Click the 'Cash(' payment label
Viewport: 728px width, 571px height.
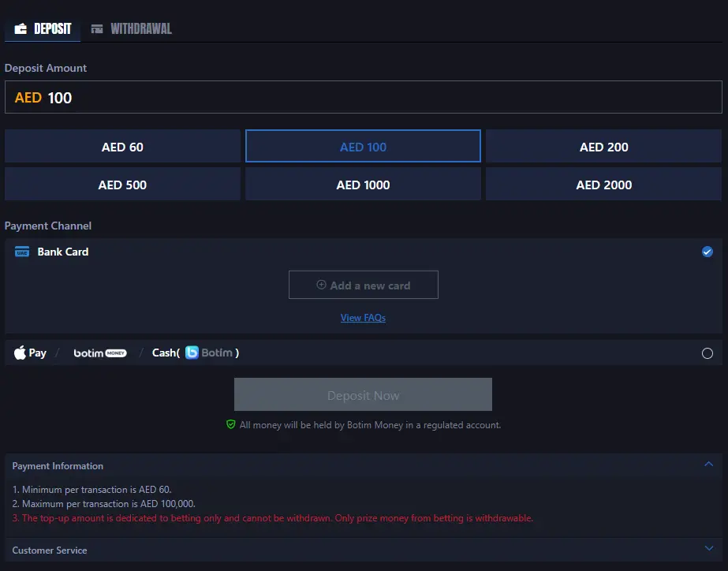coord(166,353)
